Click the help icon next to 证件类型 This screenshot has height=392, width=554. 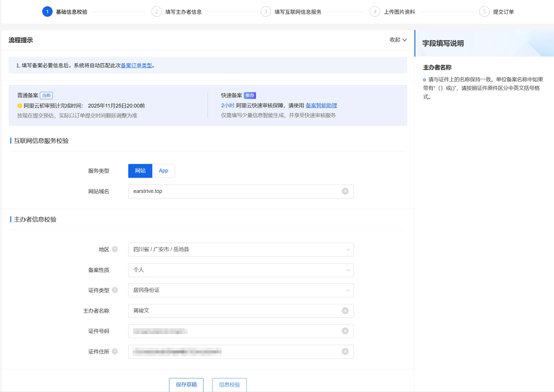pos(114,290)
